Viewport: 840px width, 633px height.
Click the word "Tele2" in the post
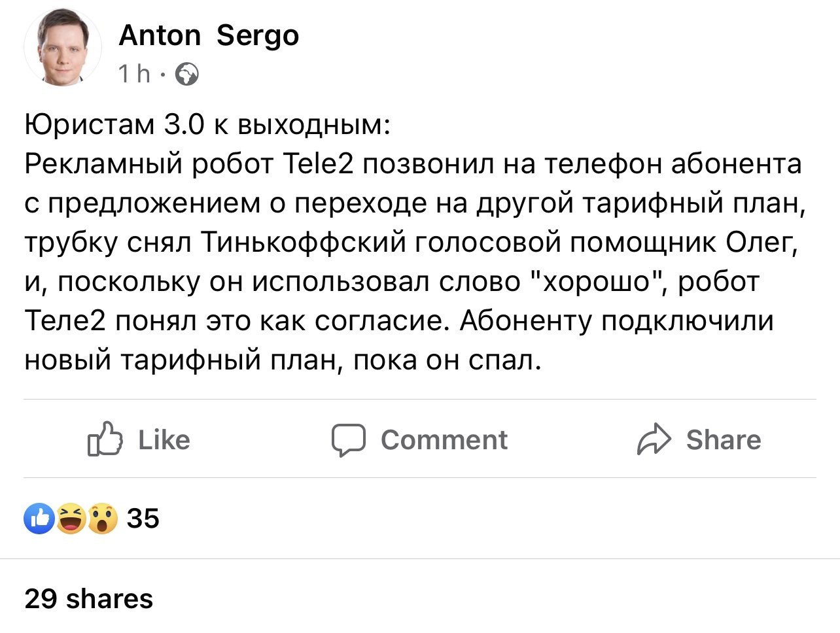pos(319,163)
